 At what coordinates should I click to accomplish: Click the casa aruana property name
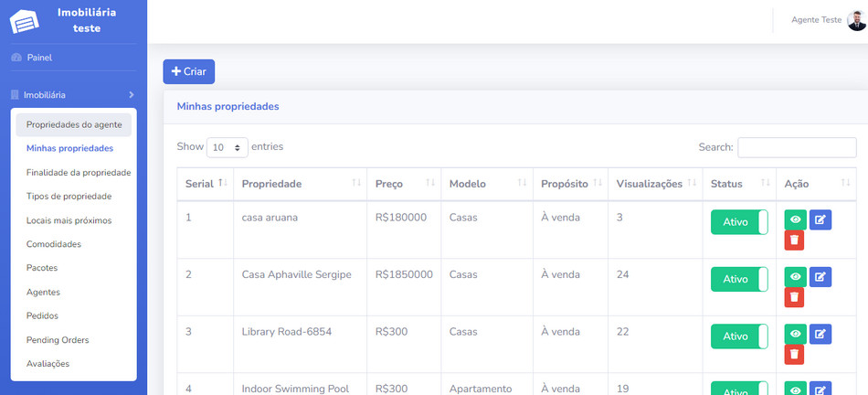(270, 218)
